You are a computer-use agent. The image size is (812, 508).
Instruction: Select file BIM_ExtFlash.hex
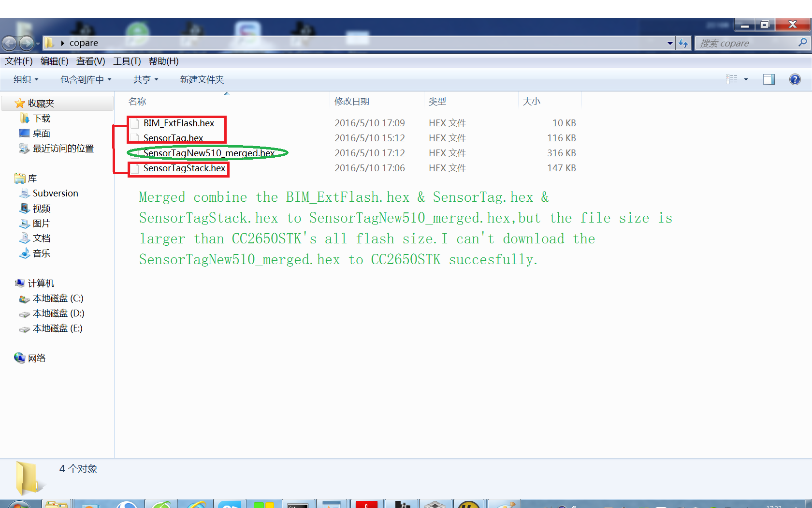click(x=179, y=123)
